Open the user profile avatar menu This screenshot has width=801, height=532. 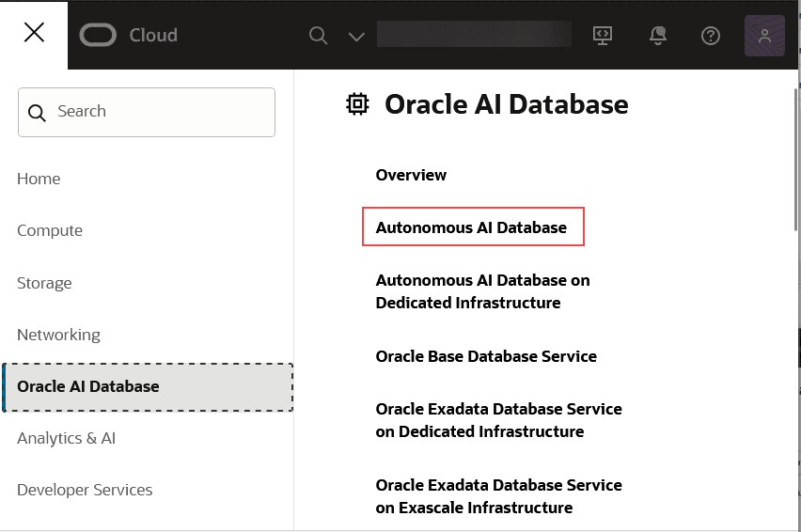764,36
